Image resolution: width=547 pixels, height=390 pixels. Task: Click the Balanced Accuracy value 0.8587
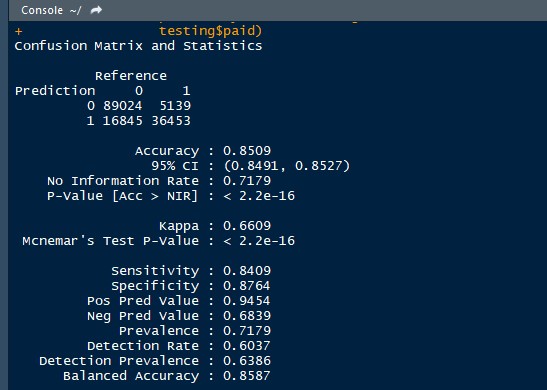247,376
